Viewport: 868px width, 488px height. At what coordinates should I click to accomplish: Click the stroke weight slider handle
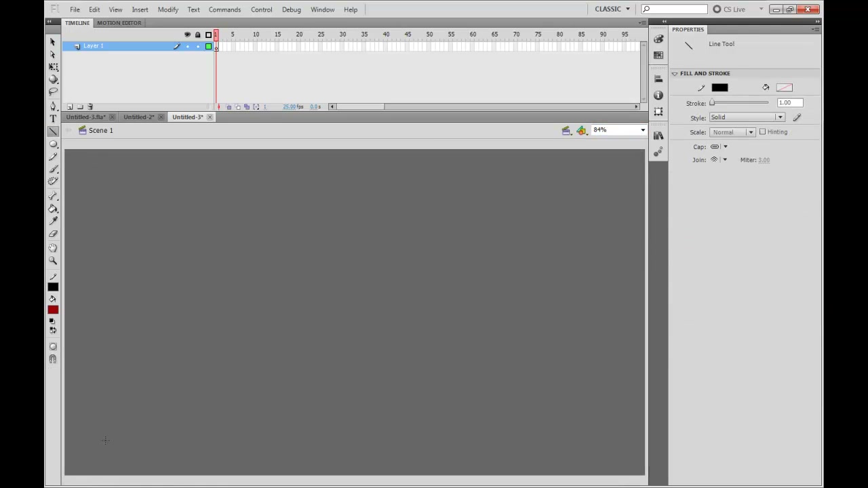(712, 103)
